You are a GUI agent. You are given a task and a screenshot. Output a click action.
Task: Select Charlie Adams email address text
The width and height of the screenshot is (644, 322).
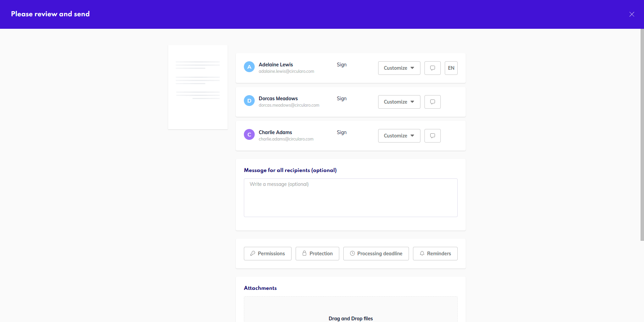pyautogui.click(x=286, y=139)
